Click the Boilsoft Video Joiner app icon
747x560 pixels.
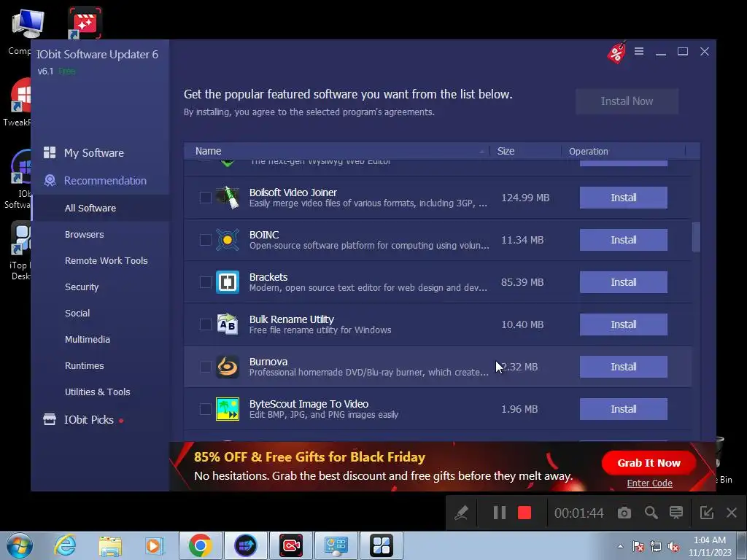[228, 198]
